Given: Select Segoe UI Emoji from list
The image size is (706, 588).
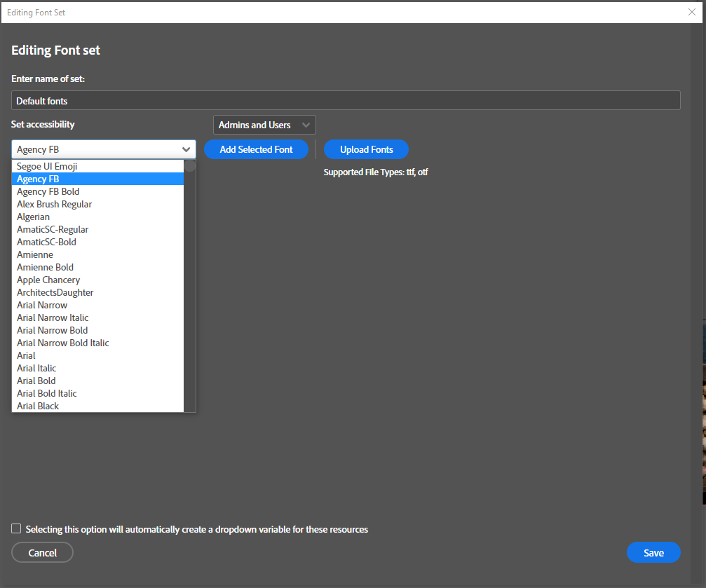Looking at the screenshot, I should [x=47, y=166].
